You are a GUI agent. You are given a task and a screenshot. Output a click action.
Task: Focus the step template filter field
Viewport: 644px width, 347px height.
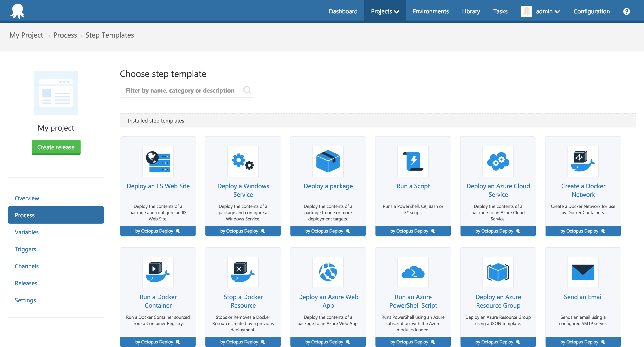[180, 90]
